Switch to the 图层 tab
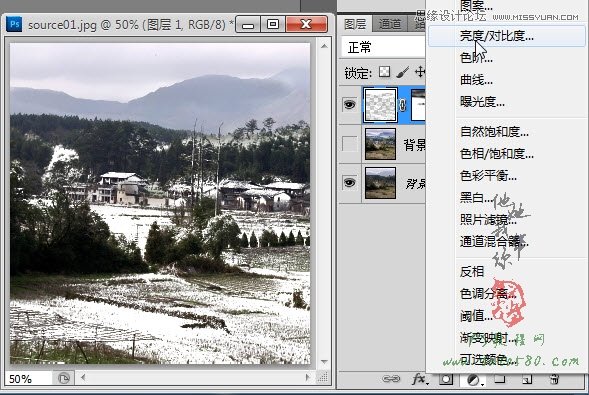Screen dimensions: 589x395 coord(355,24)
